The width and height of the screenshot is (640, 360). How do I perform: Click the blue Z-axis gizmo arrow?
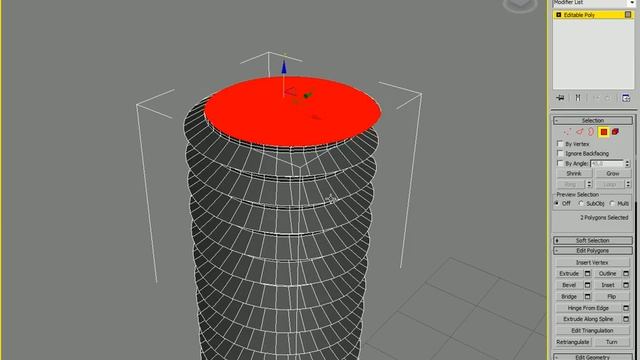coord(284,68)
